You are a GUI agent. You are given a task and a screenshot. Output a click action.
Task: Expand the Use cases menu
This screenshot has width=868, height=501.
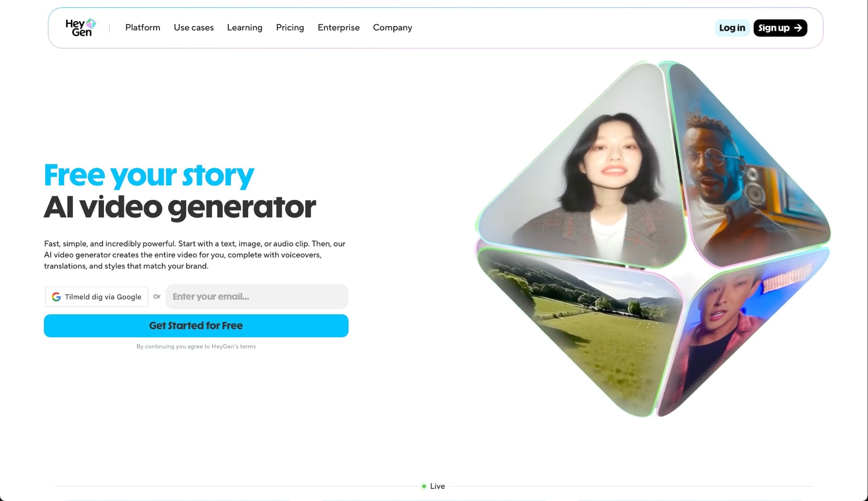[x=193, y=28]
